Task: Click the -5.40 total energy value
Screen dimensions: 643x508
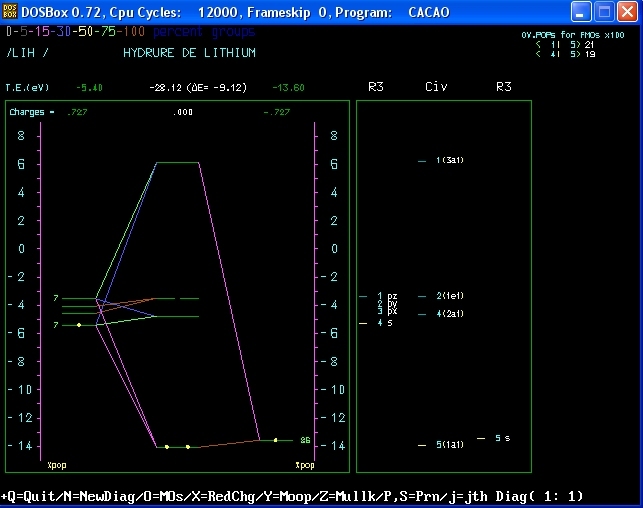Action: click(89, 87)
